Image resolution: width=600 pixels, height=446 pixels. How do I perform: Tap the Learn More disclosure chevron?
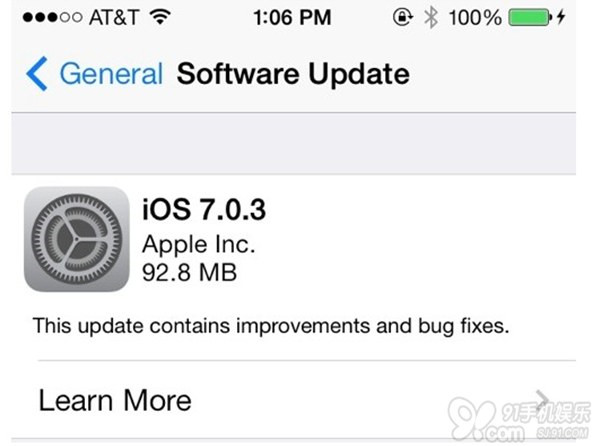pos(543,400)
